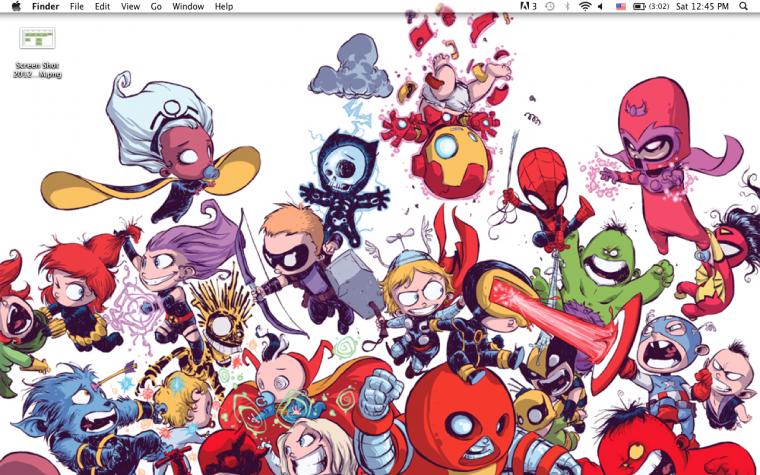Open the File menu
Screen dimensions: 760x475
(77, 6)
